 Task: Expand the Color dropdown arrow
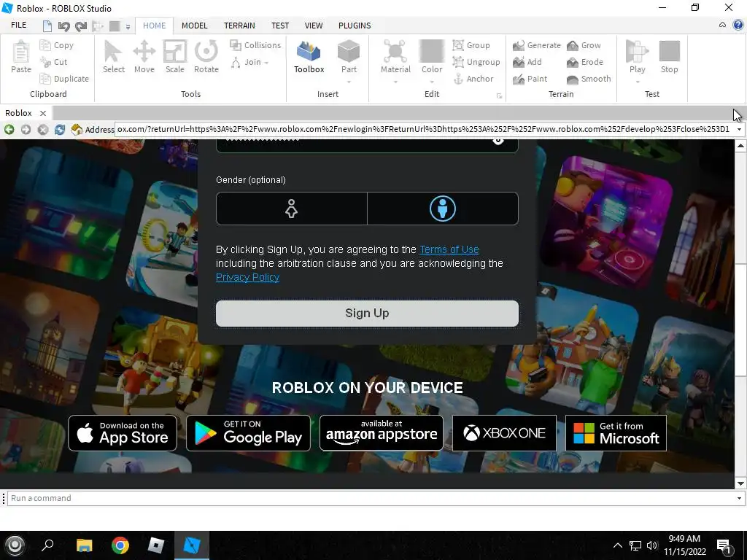432,82
